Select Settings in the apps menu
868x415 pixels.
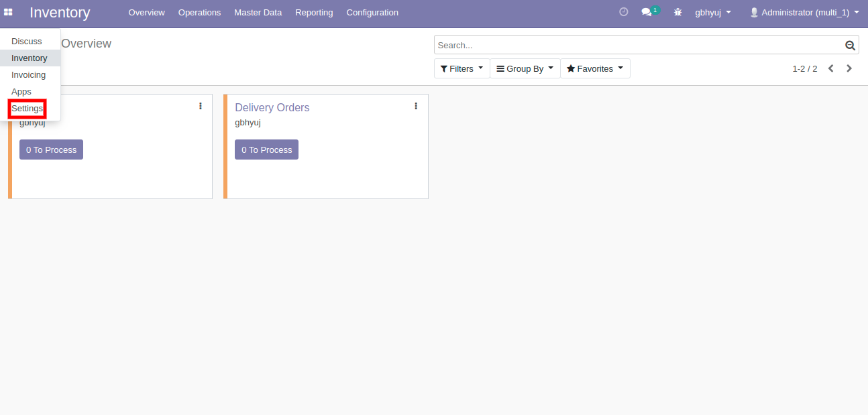tap(27, 109)
